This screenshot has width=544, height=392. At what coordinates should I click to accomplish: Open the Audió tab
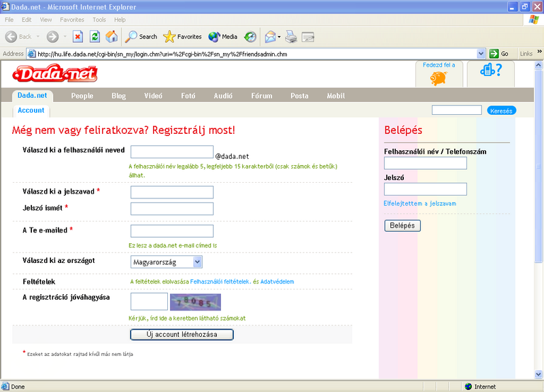pyautogui.click(x=223, y=96)
